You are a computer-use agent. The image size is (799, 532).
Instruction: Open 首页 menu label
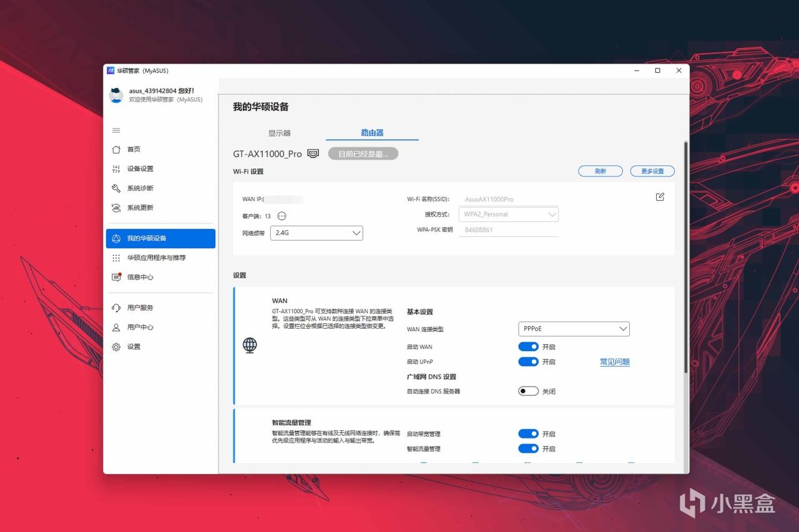coord(134,149)
